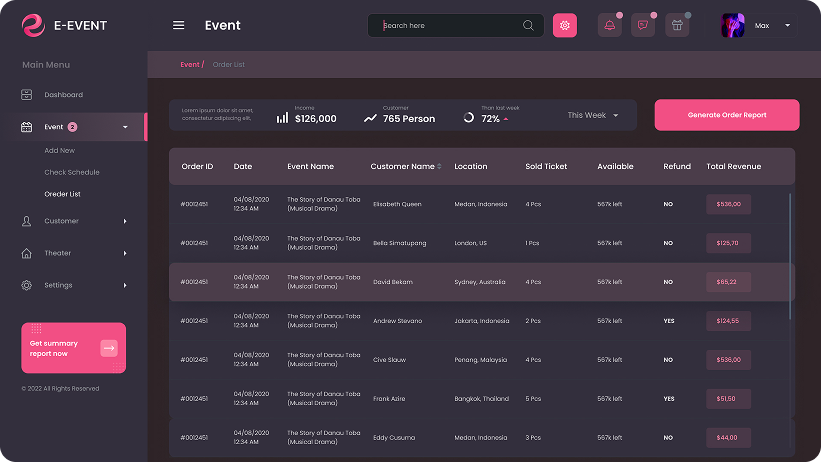
Task: Click the Customer trend line icon
Action: pyautogui.click(x=370, y=118)
